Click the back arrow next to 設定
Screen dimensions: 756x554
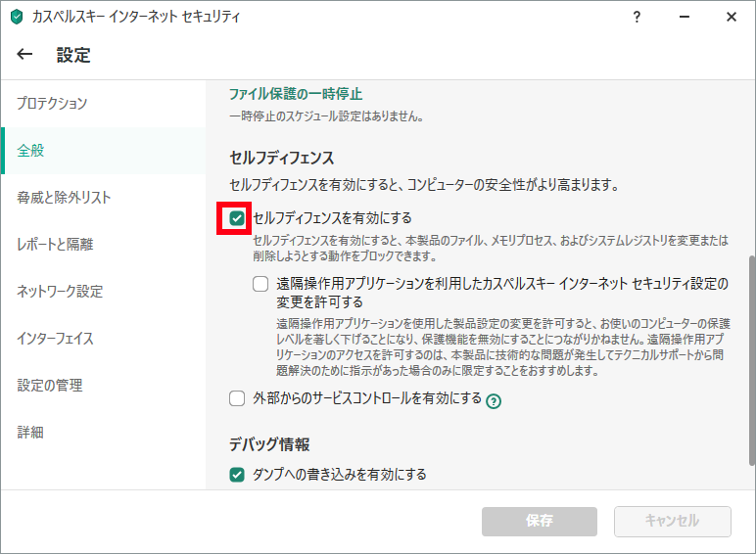pos(24,56)
